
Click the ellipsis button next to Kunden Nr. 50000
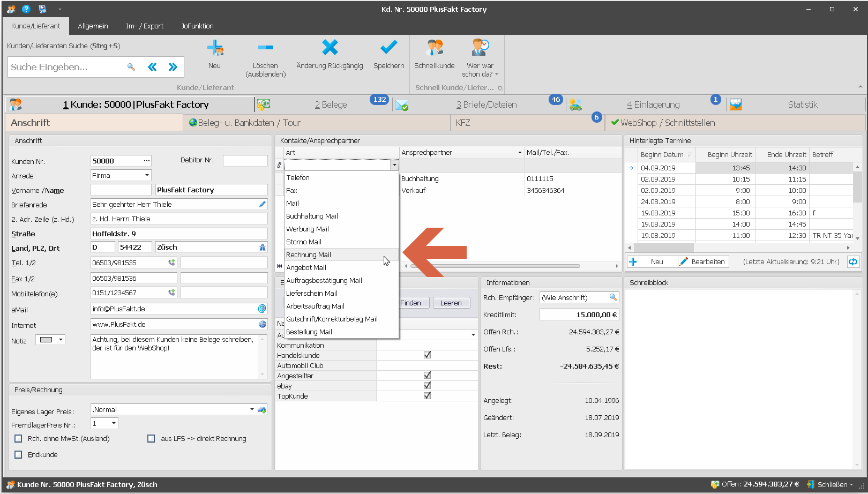pyautogui.click(x=146, y=161)
